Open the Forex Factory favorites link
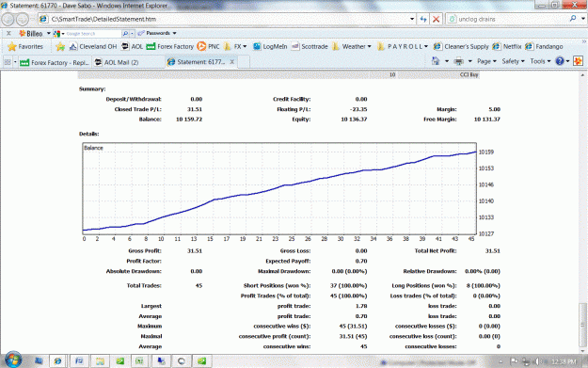Viewport: 588px width, 368px height. click(170, 46)
